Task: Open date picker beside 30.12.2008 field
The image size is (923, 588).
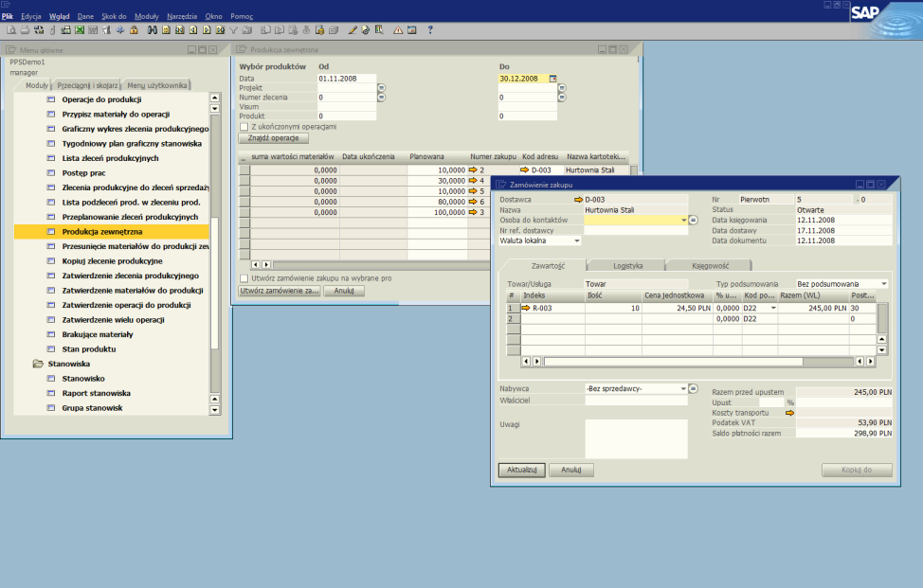Action: tap(552, 79)
